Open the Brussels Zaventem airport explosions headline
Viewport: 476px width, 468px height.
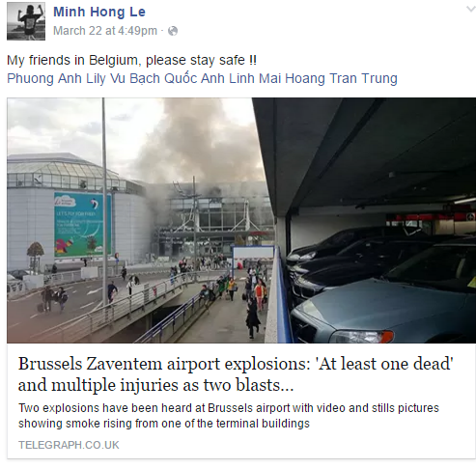click(236, 374)
